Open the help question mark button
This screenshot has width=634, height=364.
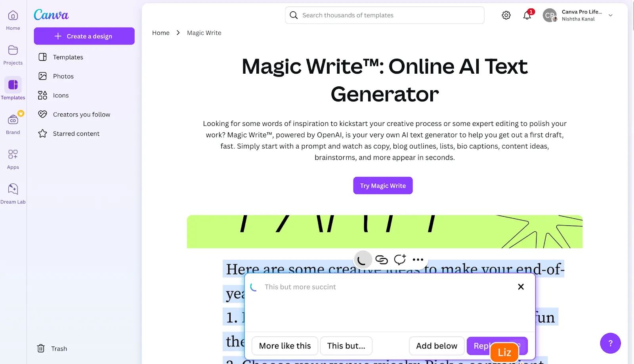pos(610,343)
